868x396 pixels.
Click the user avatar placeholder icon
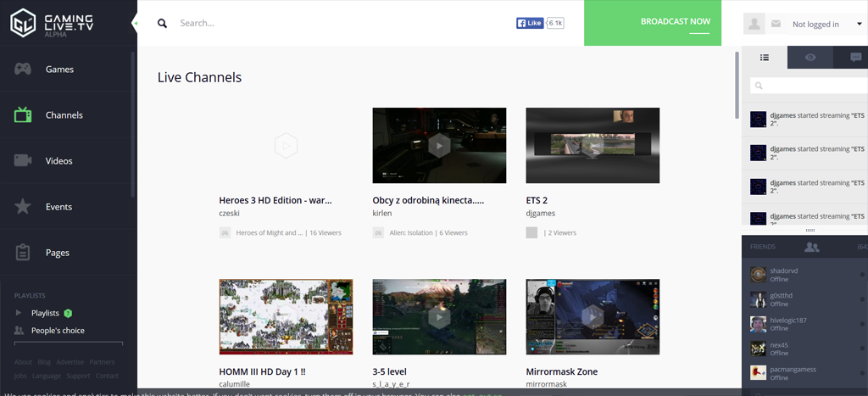tap(754, 24)
